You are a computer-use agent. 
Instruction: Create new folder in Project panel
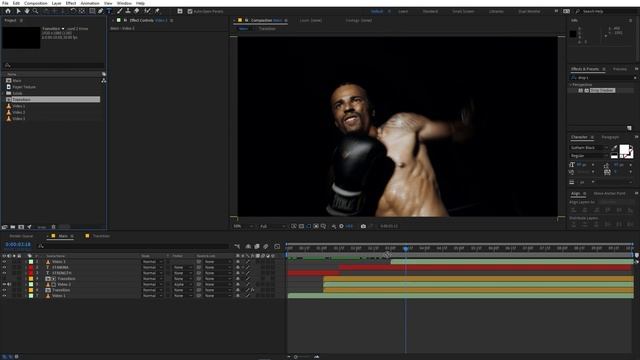(x=13, y=227)
